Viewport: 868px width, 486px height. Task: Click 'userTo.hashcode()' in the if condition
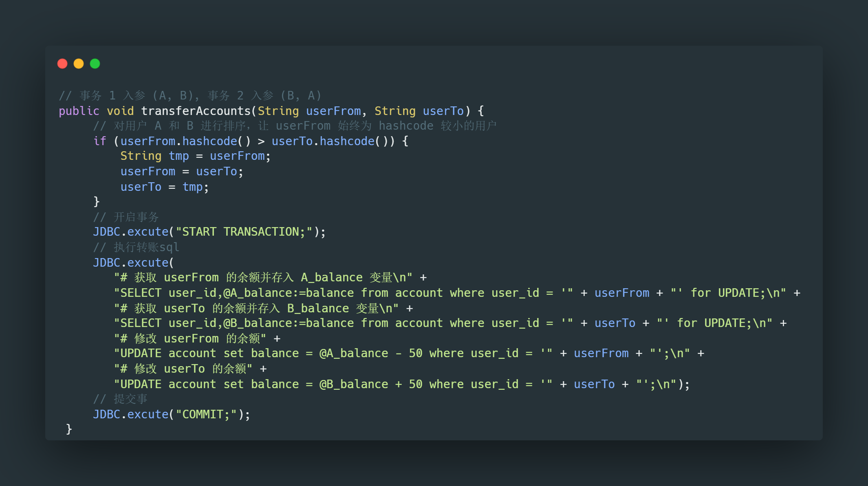point(330,141)
